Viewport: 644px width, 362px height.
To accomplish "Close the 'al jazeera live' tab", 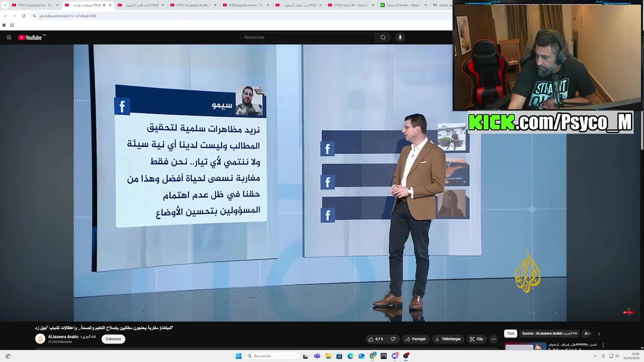I will (57, 5).
